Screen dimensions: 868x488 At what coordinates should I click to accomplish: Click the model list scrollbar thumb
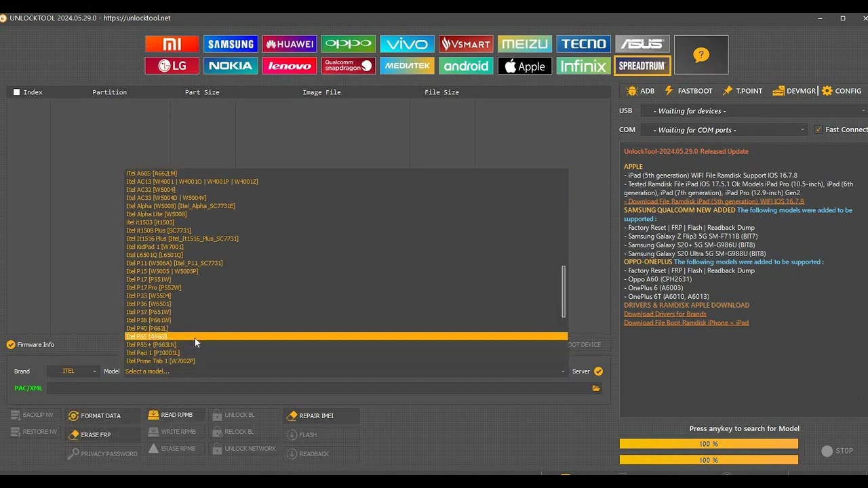pyautogui.click(x=564, y=291)
